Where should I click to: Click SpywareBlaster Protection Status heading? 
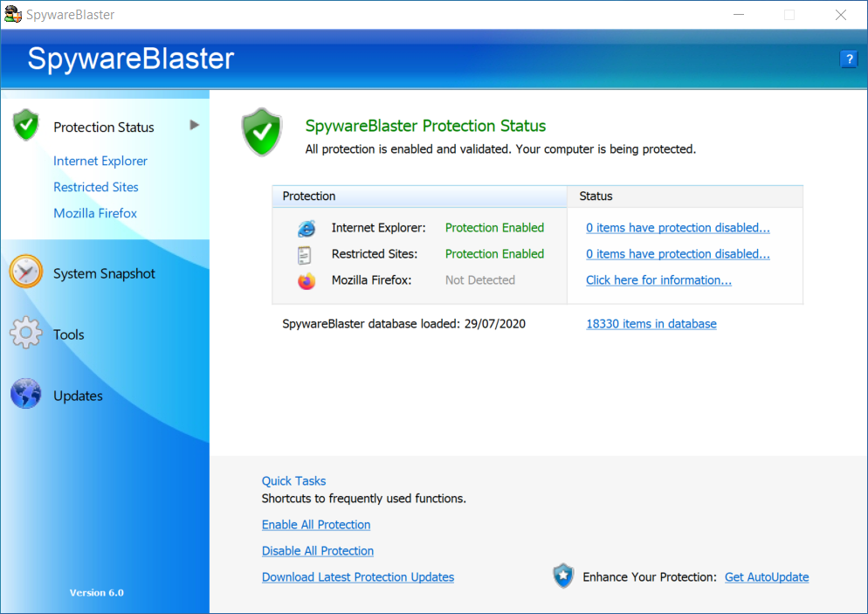pos(425,126)
